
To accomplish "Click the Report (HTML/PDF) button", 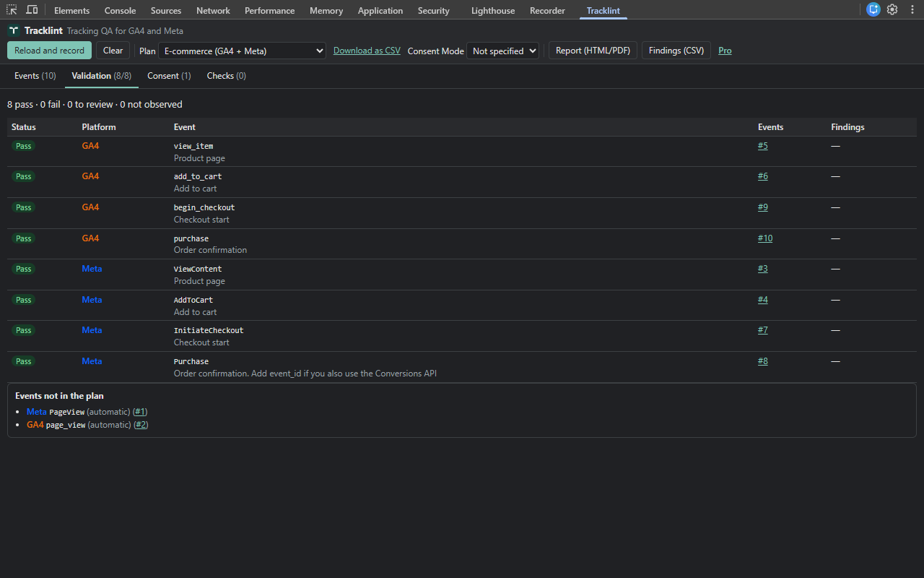I will 593,51.
